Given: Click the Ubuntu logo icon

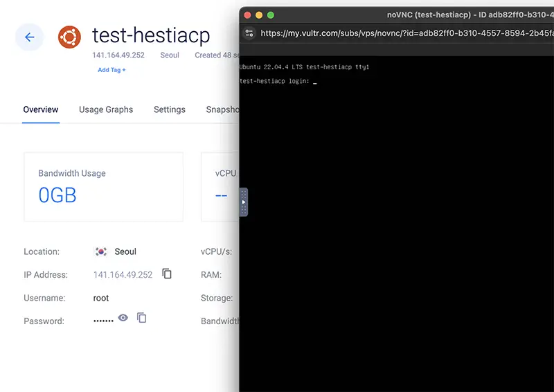Looking at the screenshot, I should point(69,37).
